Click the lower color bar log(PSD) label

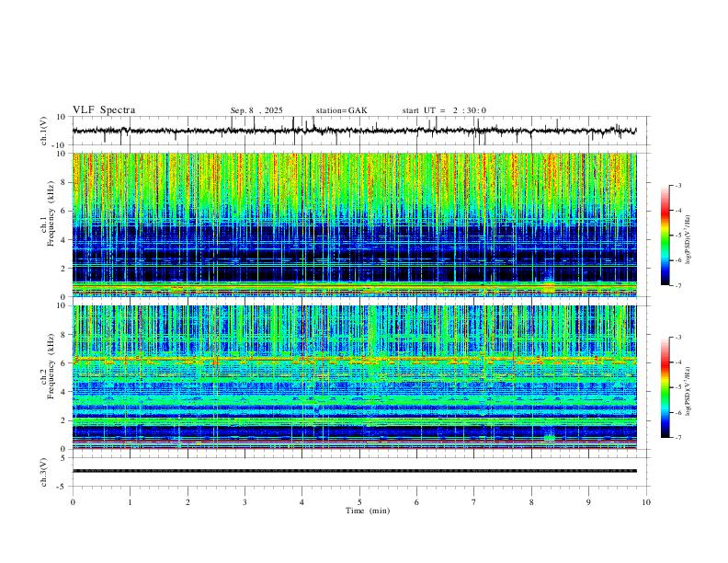coord(688,391)
